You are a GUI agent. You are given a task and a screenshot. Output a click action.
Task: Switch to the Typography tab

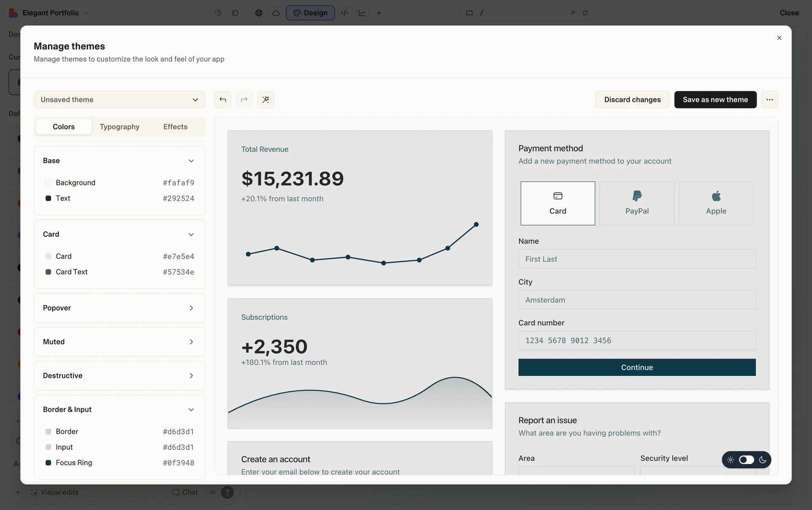click(x=119, y=127)
